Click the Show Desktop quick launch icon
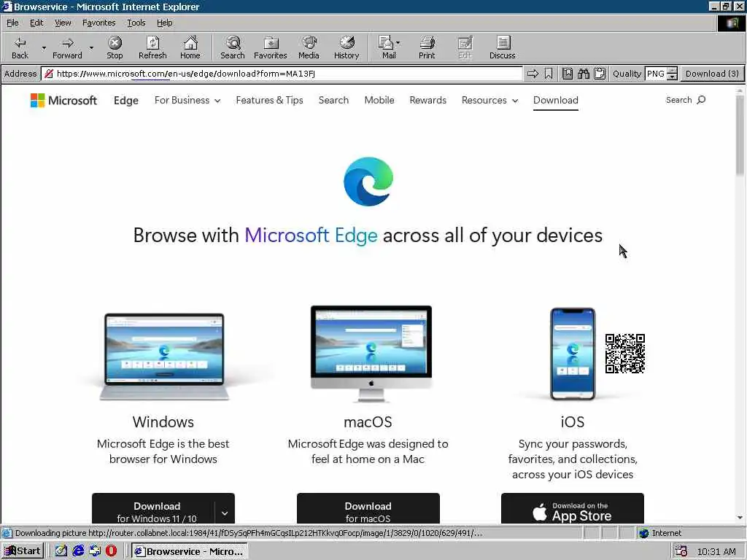747x560 pixels. pos(61,551)
